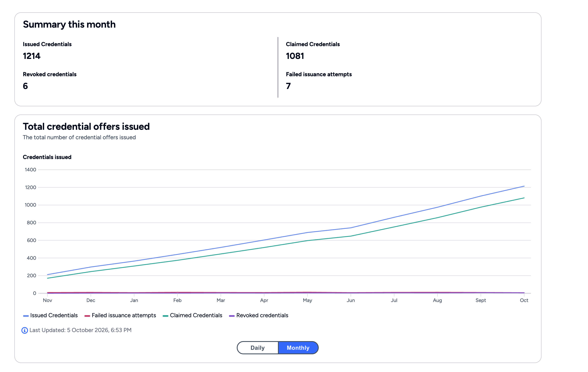Click the Credentials issued axis title
The width and height of the screenshot is (588, 372).
[47, 157]
